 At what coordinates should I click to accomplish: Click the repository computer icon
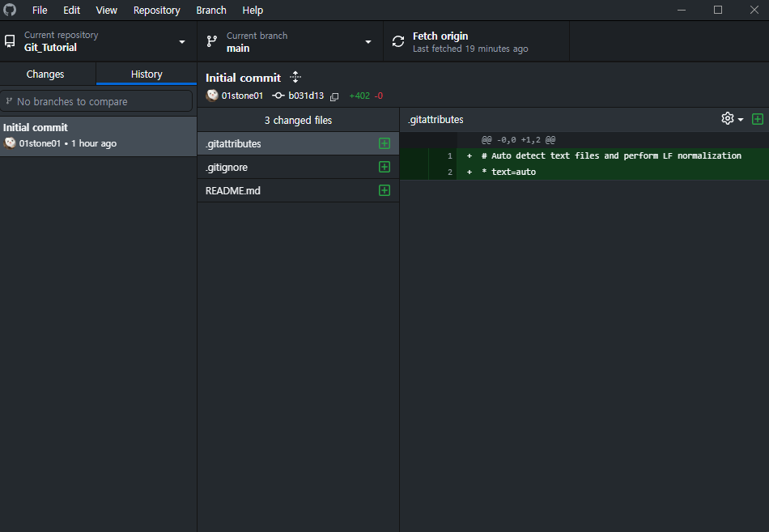tap(10, 41)
